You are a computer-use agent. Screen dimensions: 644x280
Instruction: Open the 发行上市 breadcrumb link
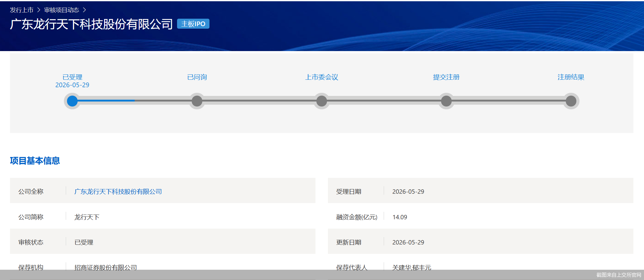tap(22, 10)
